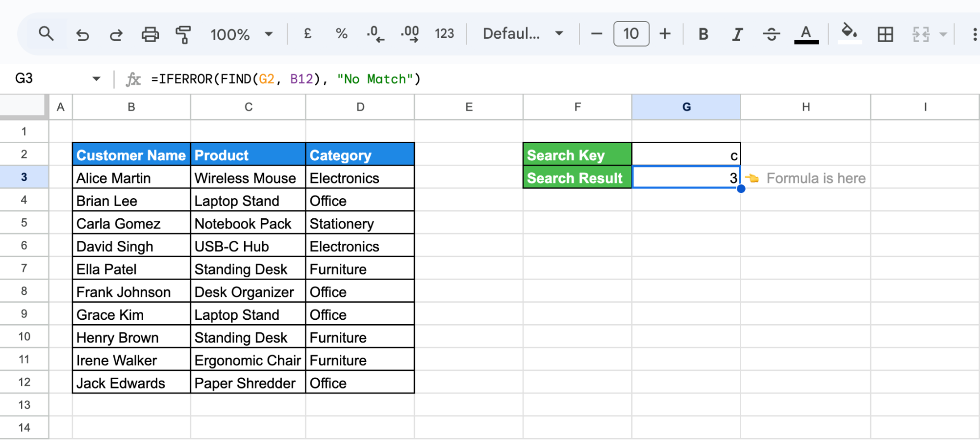Select the Grace Kim cell

[131, 314]
